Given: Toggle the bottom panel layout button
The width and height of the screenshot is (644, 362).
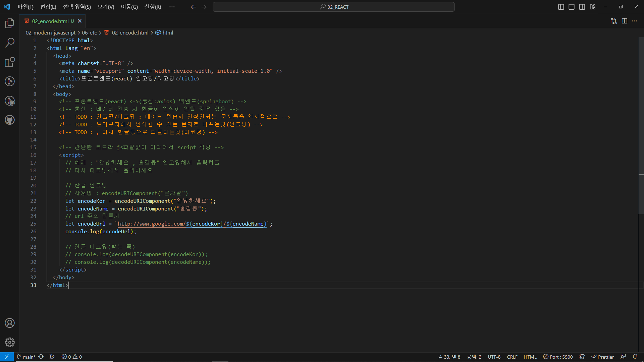Looking at the screenshot, I should tap(572, 7).
